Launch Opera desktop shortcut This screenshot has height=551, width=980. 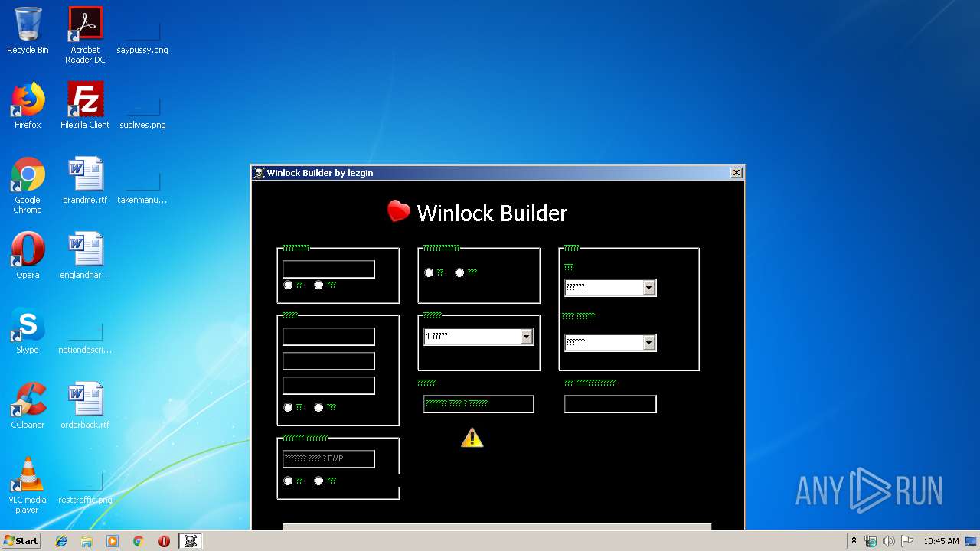(x=28, y=256)
